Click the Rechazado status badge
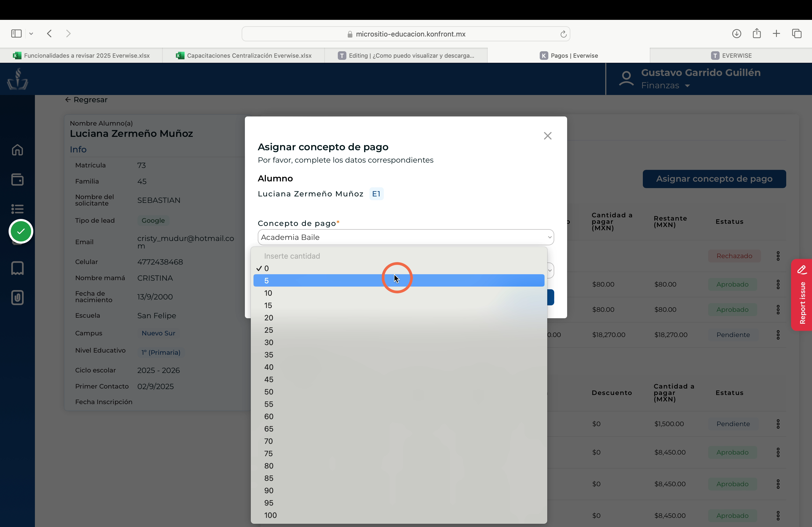Image resolution: width=812 pixels, height=527 pixels. 734,256
